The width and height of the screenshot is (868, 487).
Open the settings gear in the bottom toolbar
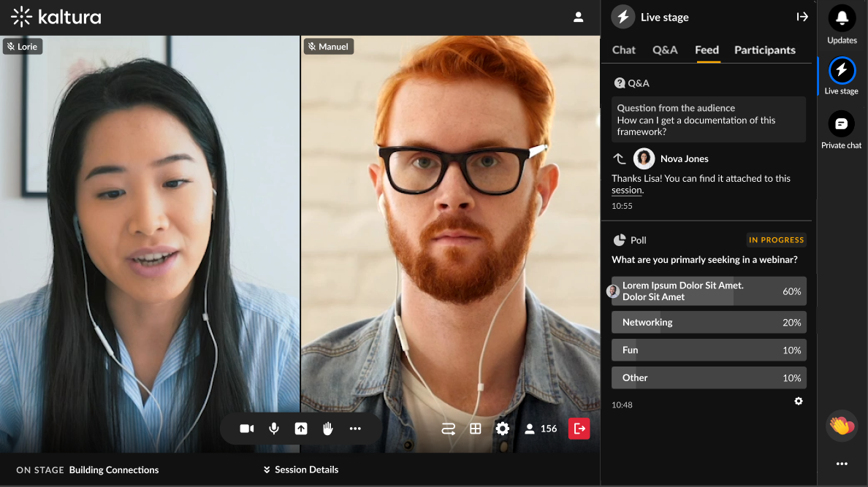click(x=502, y=429)
